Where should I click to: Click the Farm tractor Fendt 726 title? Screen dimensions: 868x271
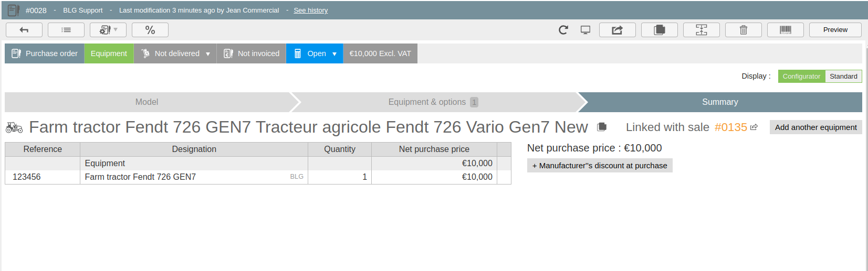[x=308, y=127]
